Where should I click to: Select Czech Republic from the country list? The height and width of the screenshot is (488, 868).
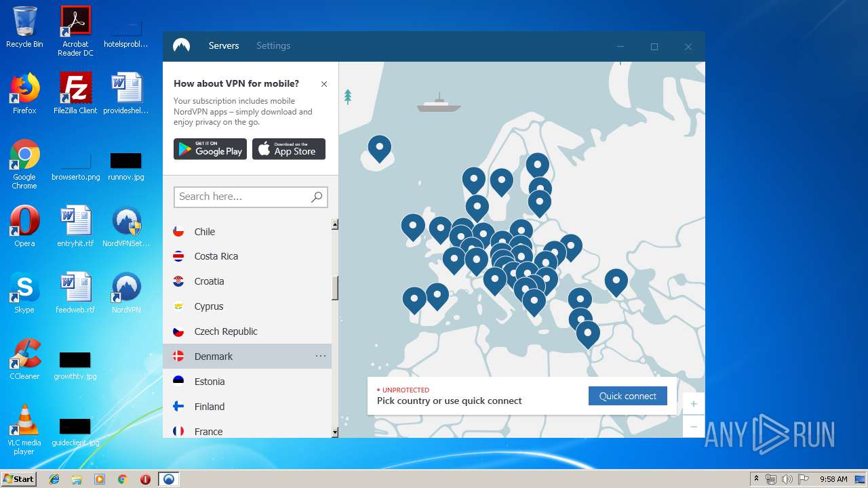(247, 331)
